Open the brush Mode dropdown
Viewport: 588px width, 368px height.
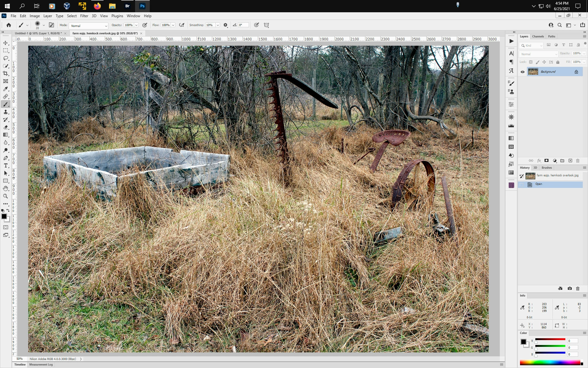click(x=89, y=26)
